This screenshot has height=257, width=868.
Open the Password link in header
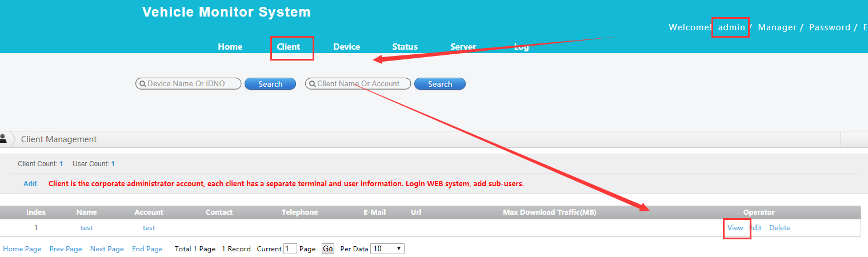[829, 27]
